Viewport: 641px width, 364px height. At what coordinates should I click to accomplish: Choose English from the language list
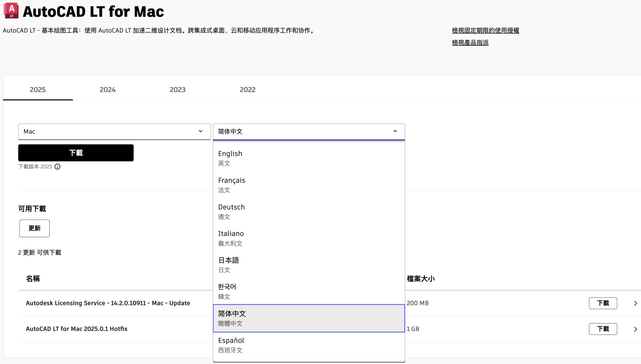308,158
